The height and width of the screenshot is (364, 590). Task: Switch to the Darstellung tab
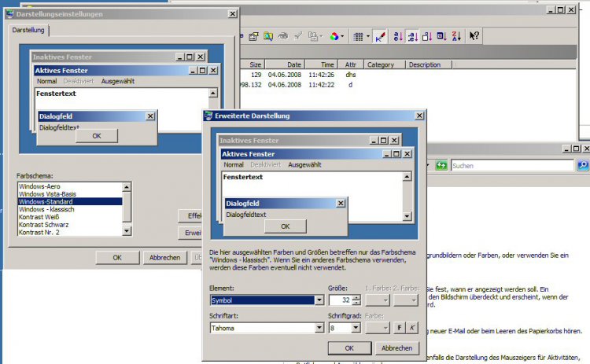coord(28,30)
